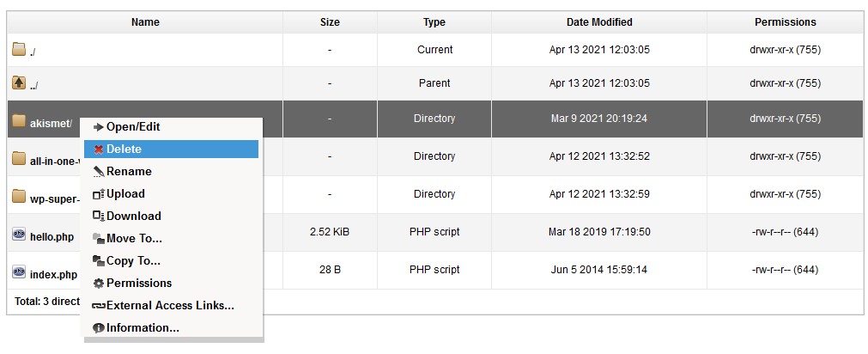This screenshot has height=354, width=868.
Task: Sort by the Type column header
Action: [x=434, y=22]
